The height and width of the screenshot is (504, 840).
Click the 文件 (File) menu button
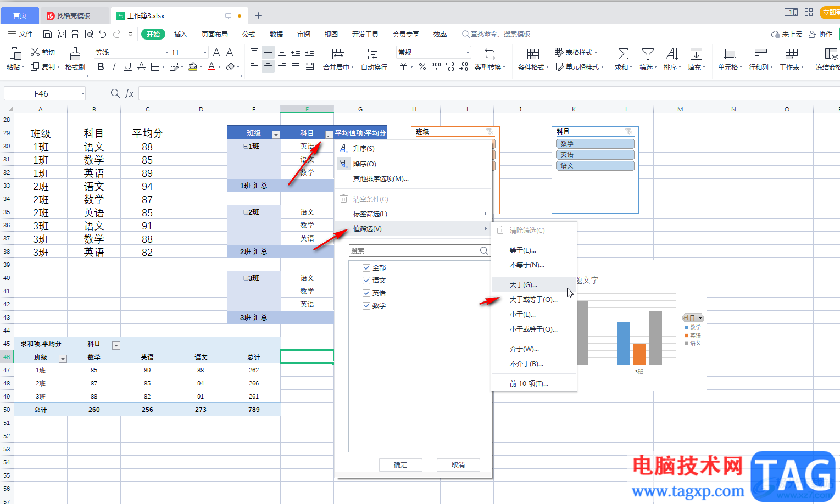pos(20,34)
